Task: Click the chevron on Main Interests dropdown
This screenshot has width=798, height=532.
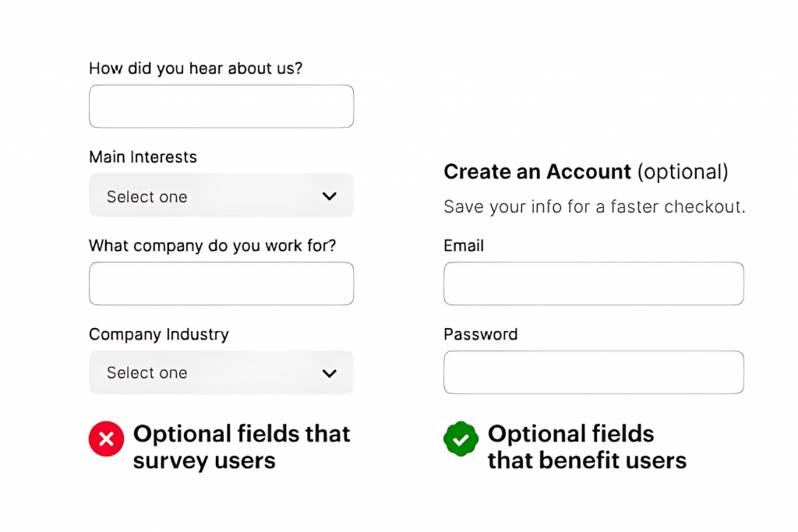Action: pyautogui.click(x=329, y=196)
